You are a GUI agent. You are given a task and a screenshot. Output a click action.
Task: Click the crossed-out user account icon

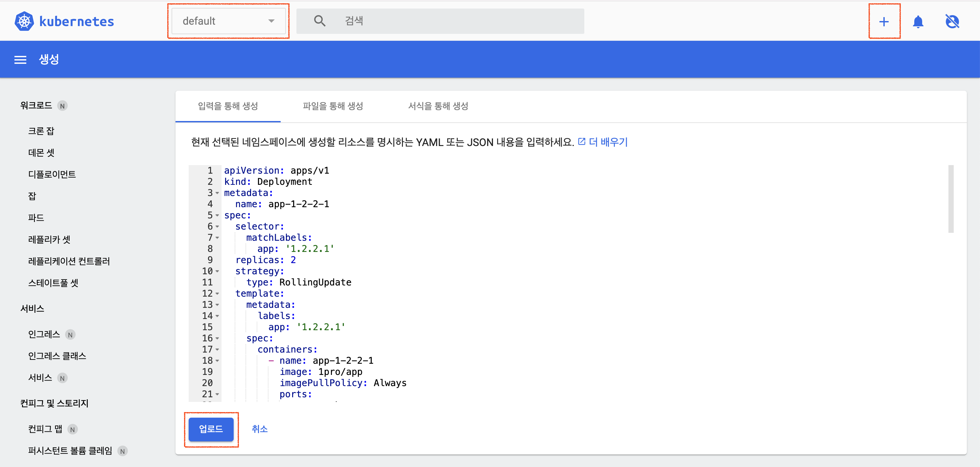(952, 22)
